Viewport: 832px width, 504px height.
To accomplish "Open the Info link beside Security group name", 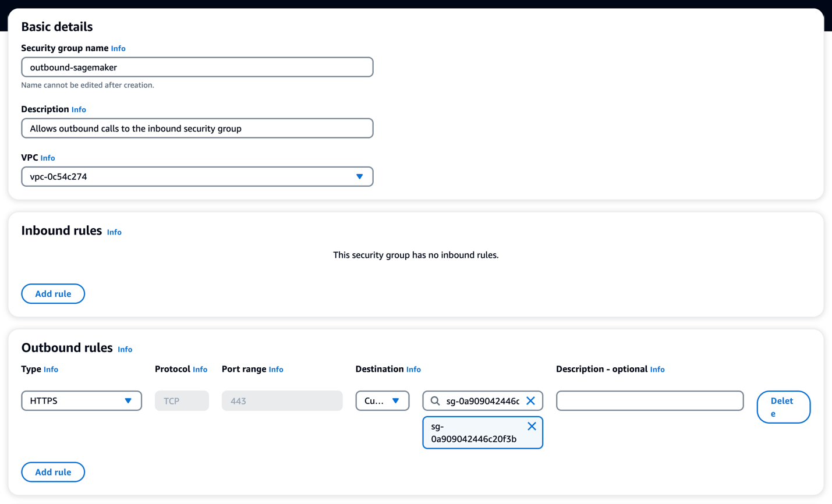I will click(118, 48).
